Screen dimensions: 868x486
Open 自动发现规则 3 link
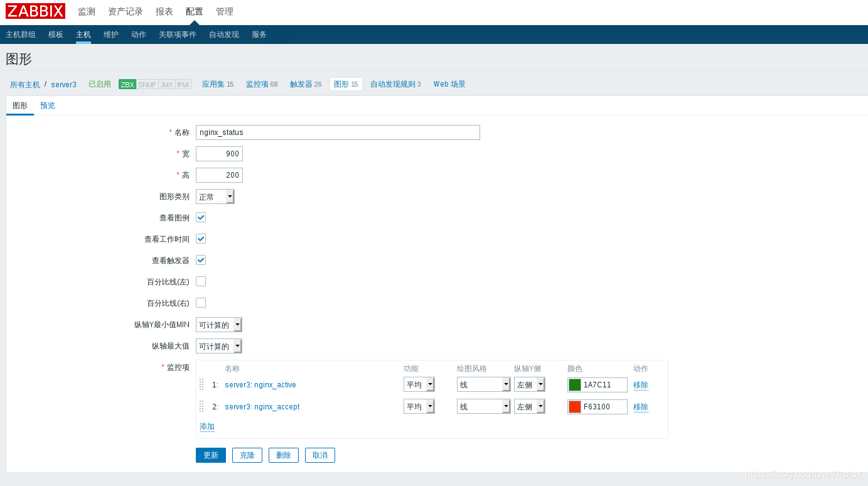(x=395, y=84)
